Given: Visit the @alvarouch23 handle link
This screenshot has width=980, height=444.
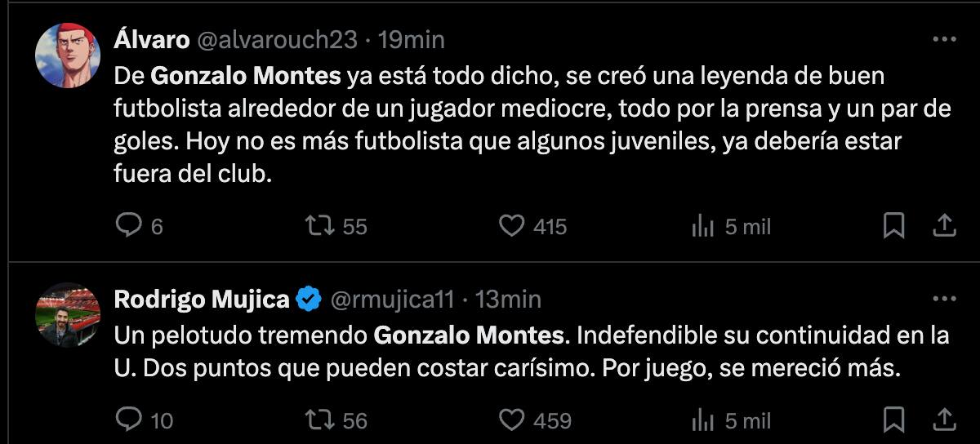Looking at the screenshot, I should [x=274, y=39].
